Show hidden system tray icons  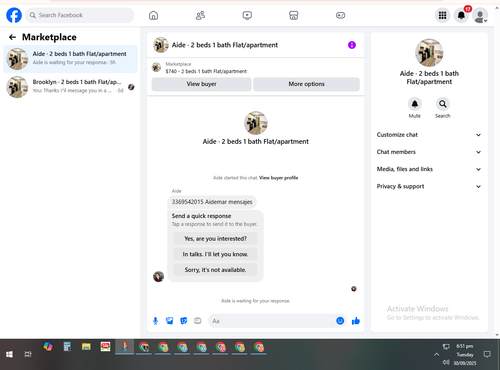pos(436,354)
